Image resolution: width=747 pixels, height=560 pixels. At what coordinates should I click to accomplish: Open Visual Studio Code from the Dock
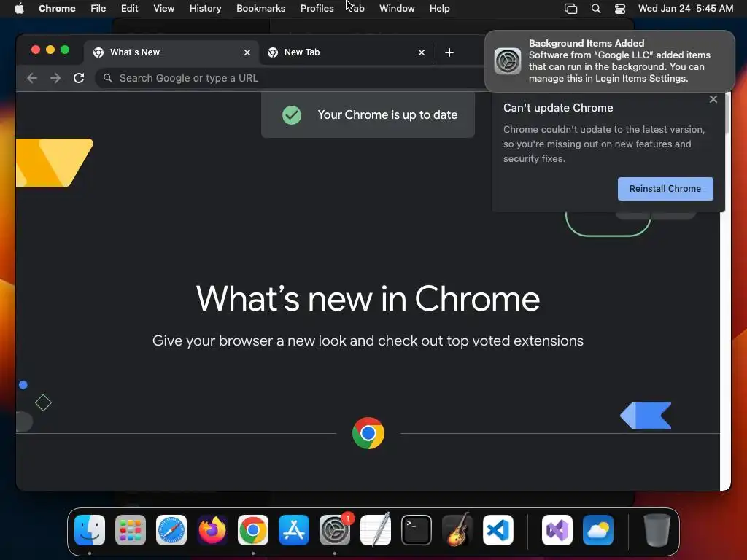(x=498, y=530)
